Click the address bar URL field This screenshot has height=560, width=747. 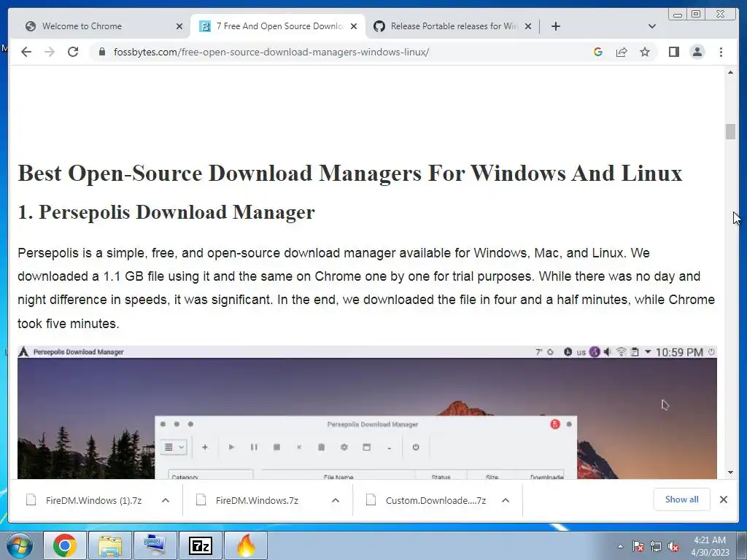(271, 52)
